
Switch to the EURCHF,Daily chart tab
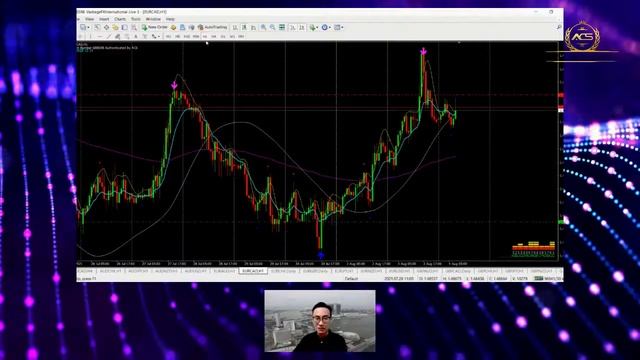(x=284, y=271)
